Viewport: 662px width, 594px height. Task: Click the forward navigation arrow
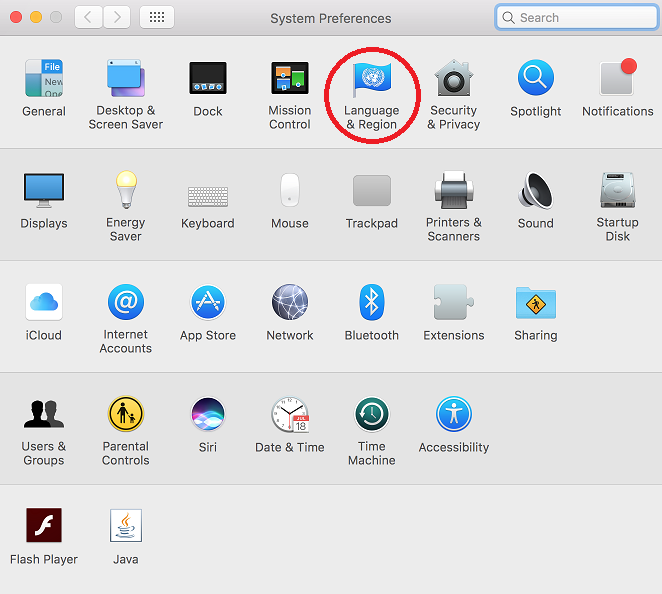[117, 17]
